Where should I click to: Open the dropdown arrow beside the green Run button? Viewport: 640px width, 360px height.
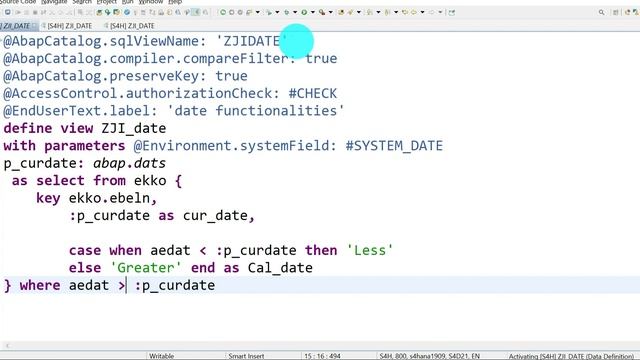(313, 12)
